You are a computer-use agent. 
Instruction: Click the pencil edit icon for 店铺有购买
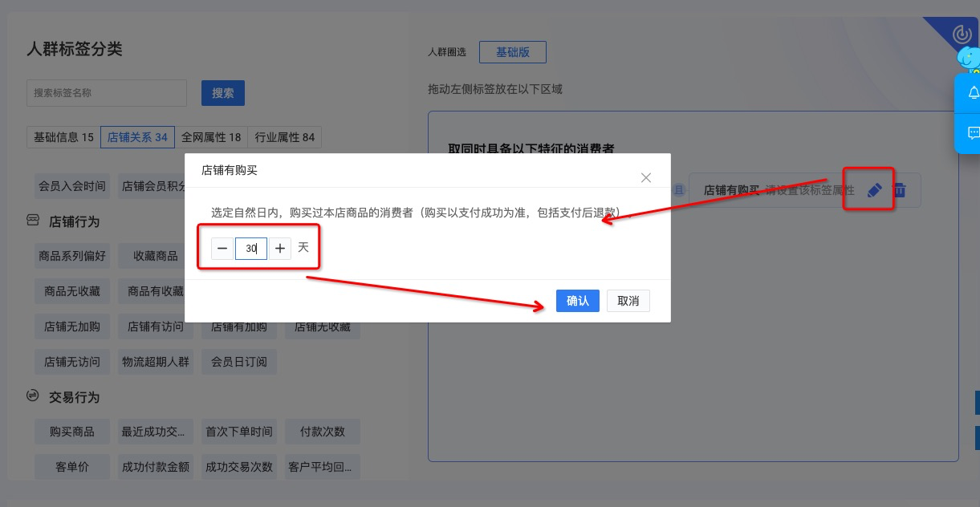click(x=875, y=190)
